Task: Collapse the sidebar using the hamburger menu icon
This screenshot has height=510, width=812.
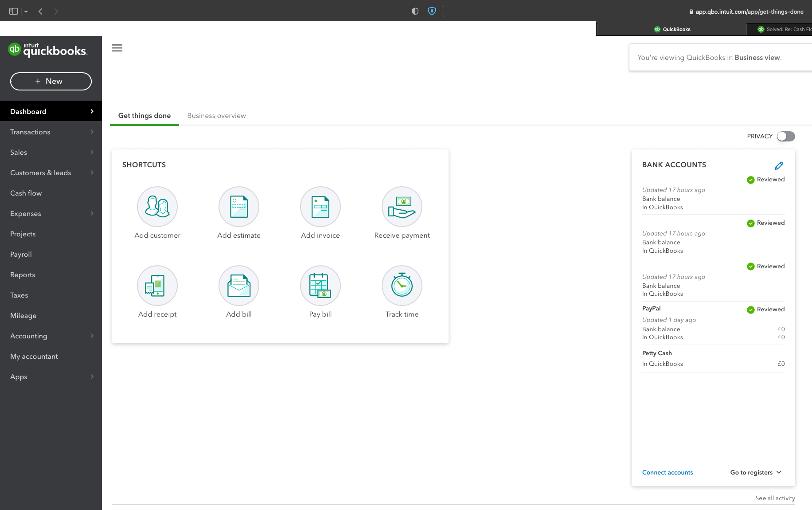Action: (x=117, y=48)
